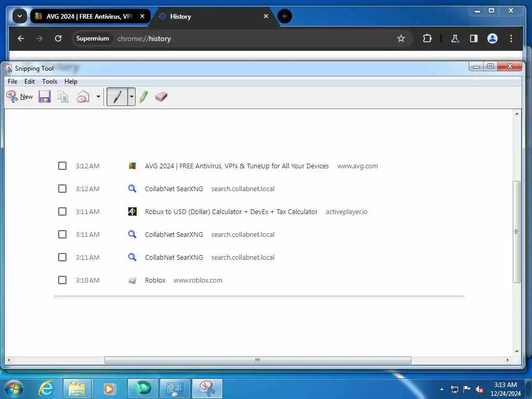
Task: Send snip via email envelope icon
Action: coord(83,97)
